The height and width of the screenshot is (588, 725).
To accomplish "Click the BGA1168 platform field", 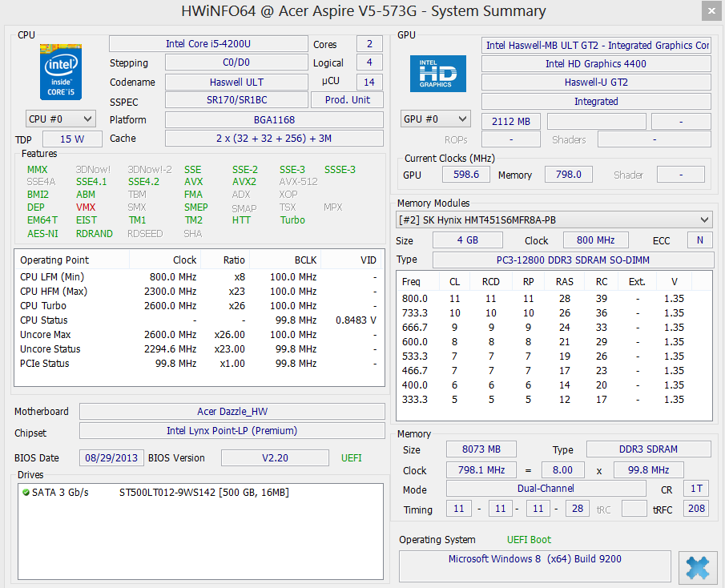I will [274, 119].
